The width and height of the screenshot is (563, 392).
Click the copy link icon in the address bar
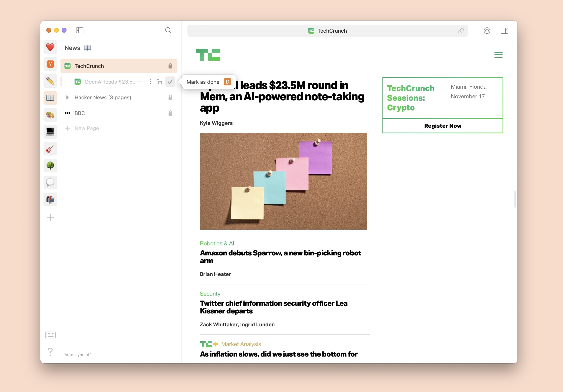[x=461, y=31]
